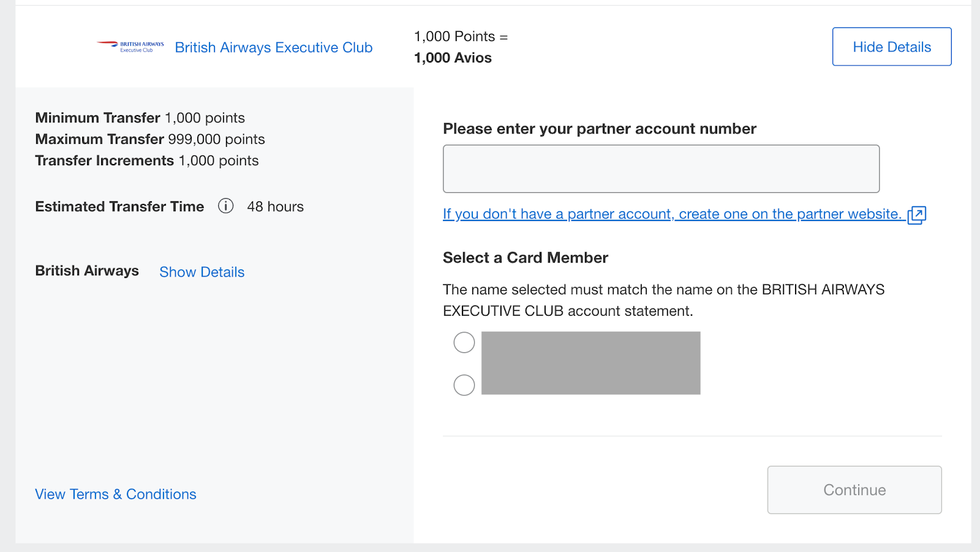980x552 pixels.
Task: Click the 'Transfer Increments' label
Action: 104,160
